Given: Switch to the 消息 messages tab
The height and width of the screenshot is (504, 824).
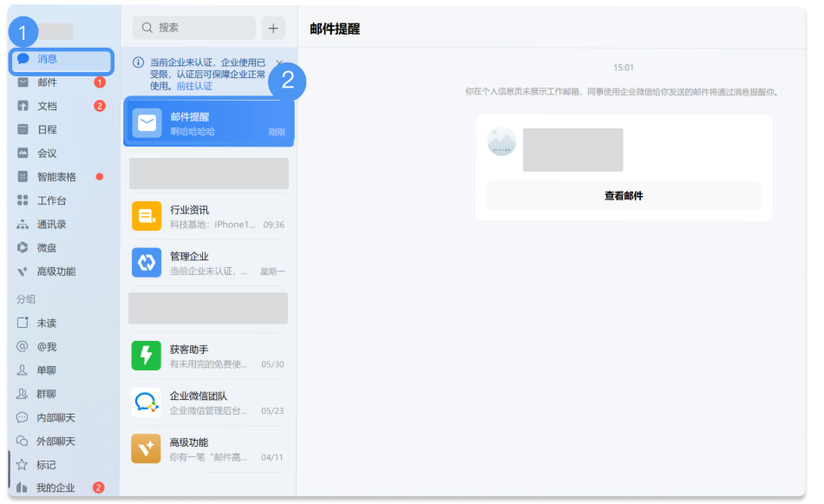Looking at the screenshot, I should coord(52,59).
